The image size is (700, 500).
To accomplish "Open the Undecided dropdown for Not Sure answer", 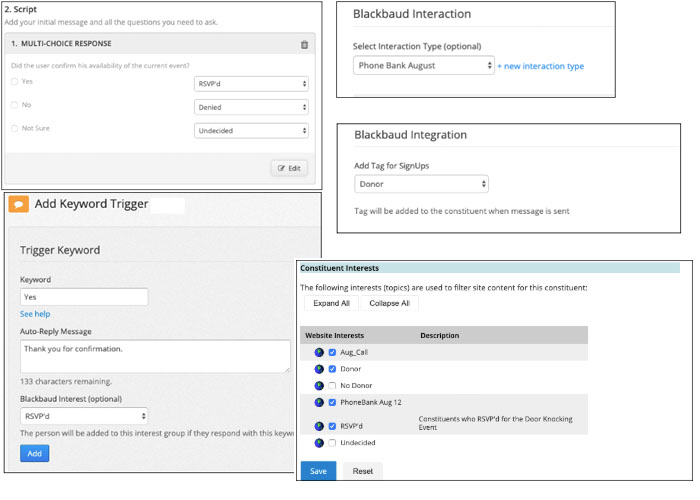I will [x=251, y=131].
